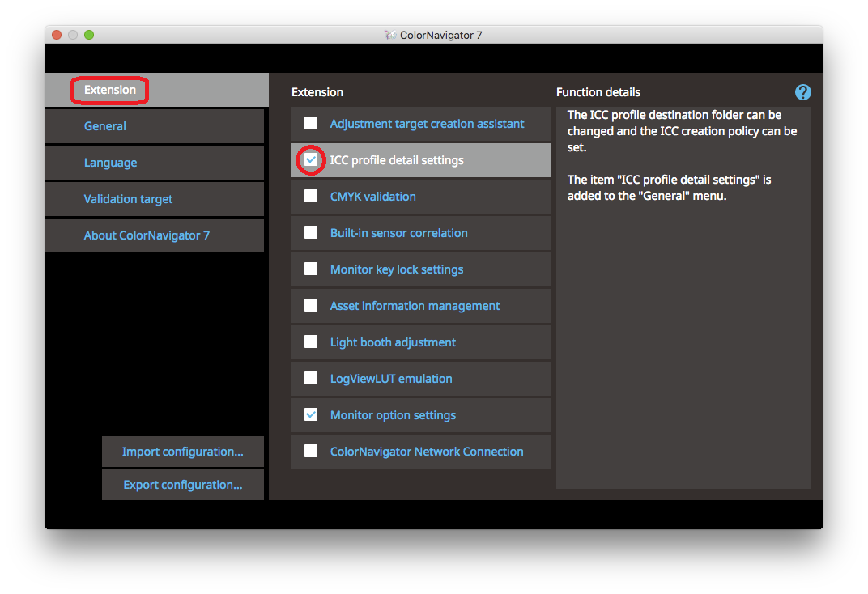
Task: Select the Monitor option settings label
Action: pos(393,415)
